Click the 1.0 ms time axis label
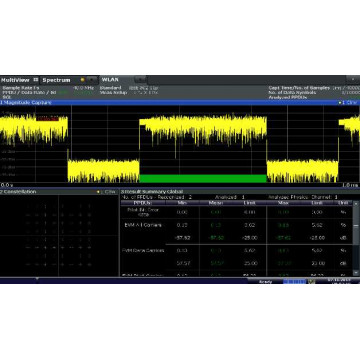The height and width of the screenshot is (360, 360). [x=350, y=185]
